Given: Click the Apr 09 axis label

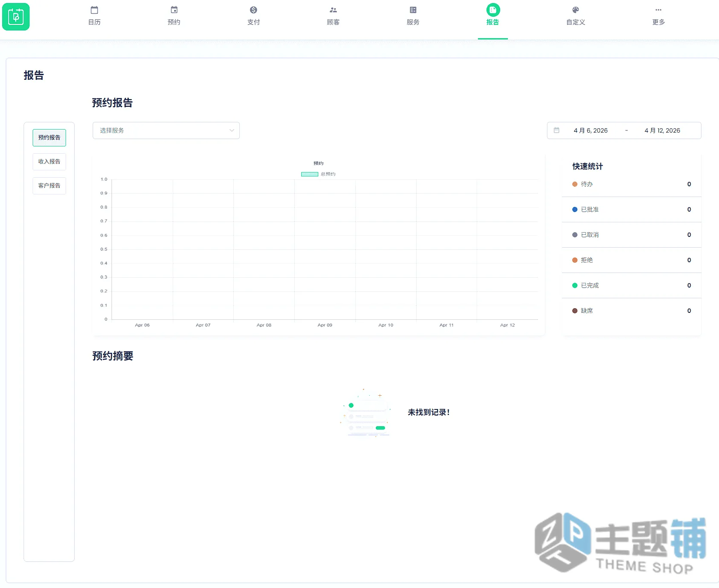Looking at the screenshot, I should (325, 325).
